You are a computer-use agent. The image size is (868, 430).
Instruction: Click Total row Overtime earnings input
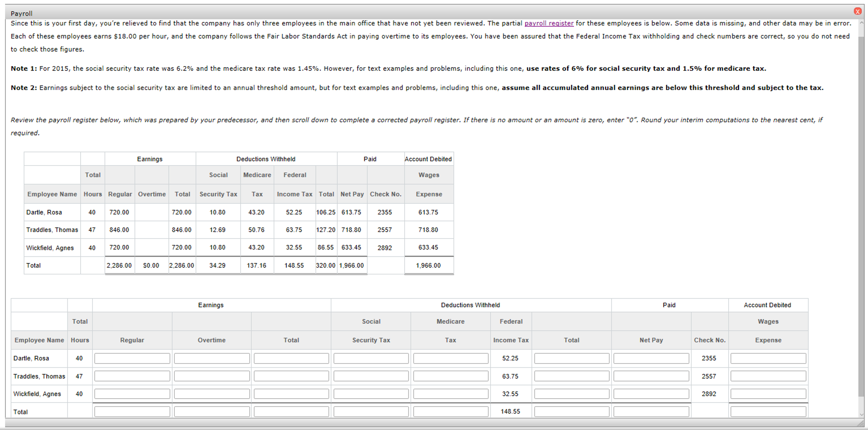(212, 412)
